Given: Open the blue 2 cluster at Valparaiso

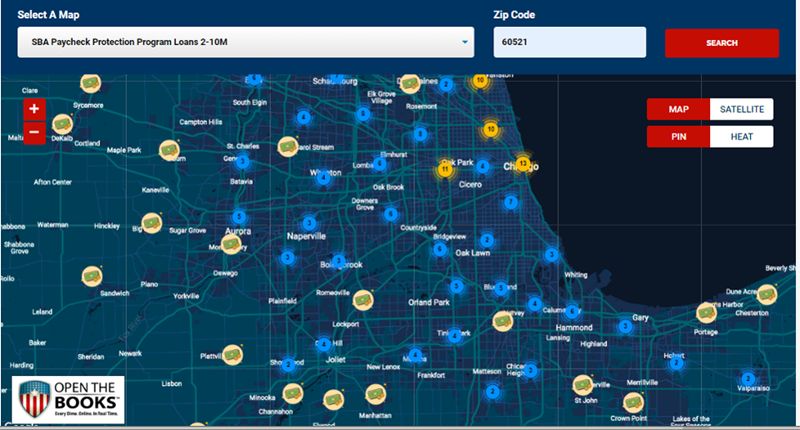Looking at the screenshot, I should [748, 378].
